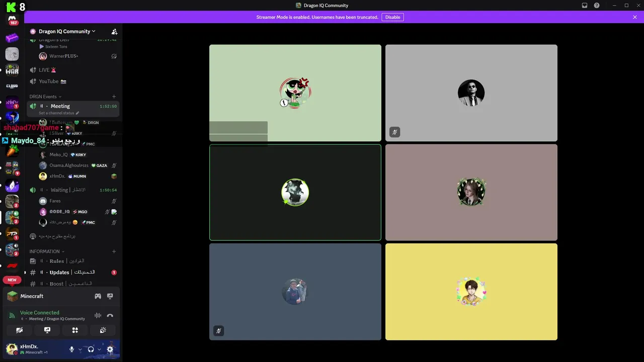Open the PTP server icon
Screen dimensions: 644x362
12,234
